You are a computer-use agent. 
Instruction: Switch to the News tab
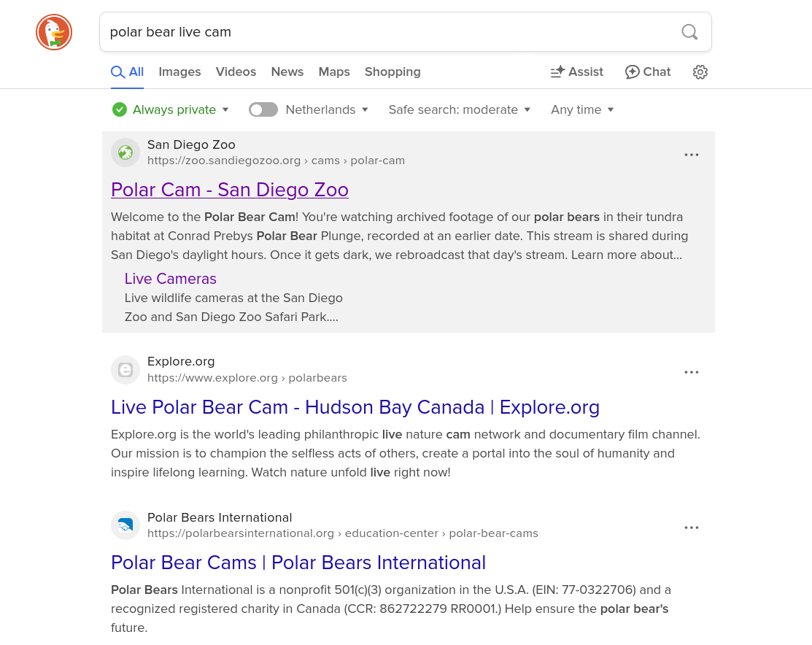click(287, 72)
